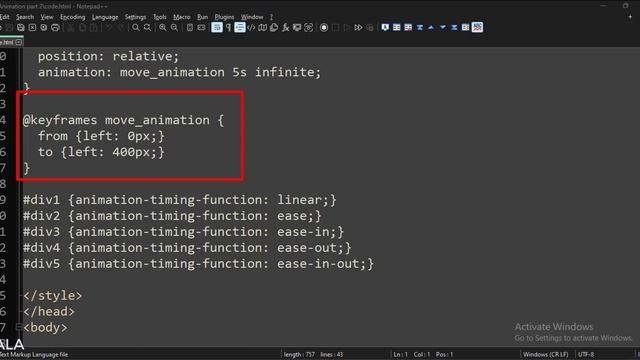The image size is (640, 360).
Task: Click the Synchronize Vertical Scrolling icon
Action: 189,27
